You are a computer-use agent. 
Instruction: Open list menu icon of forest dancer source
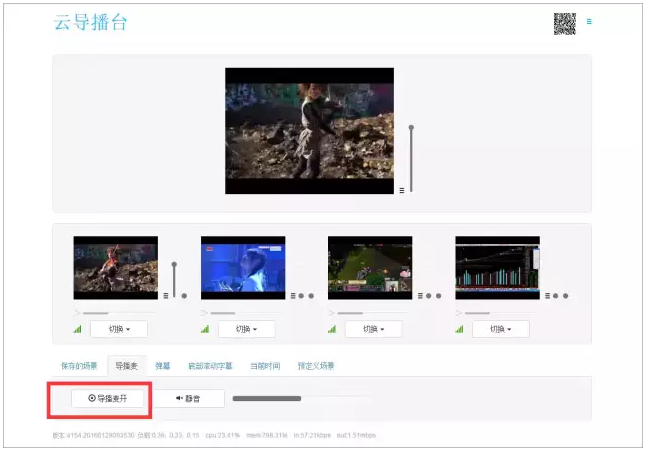[x=166, y=296]
